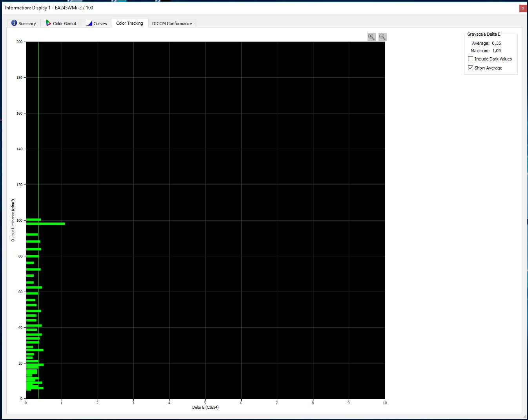Switch to the DICOM Conformance tab

[172, 24]
